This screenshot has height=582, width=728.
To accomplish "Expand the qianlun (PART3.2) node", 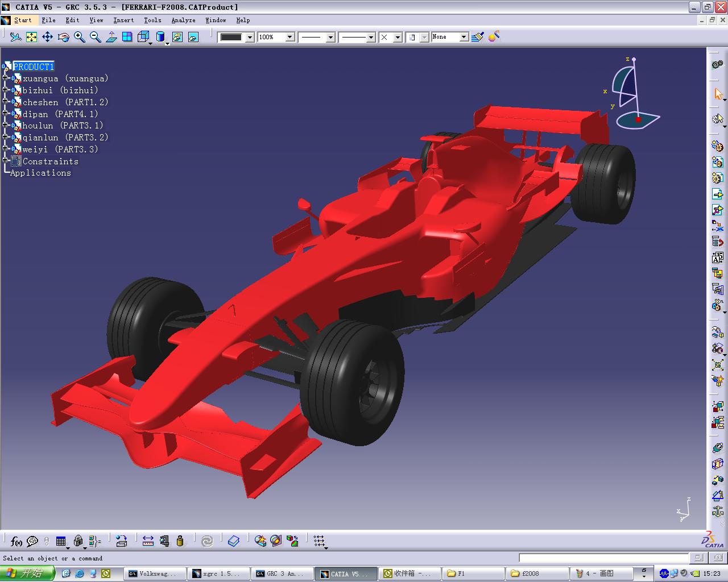I will (6, 137).
